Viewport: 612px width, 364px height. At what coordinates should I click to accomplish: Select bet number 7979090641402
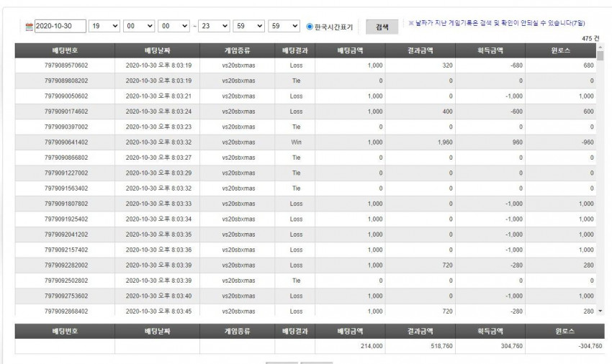point(66,142)
